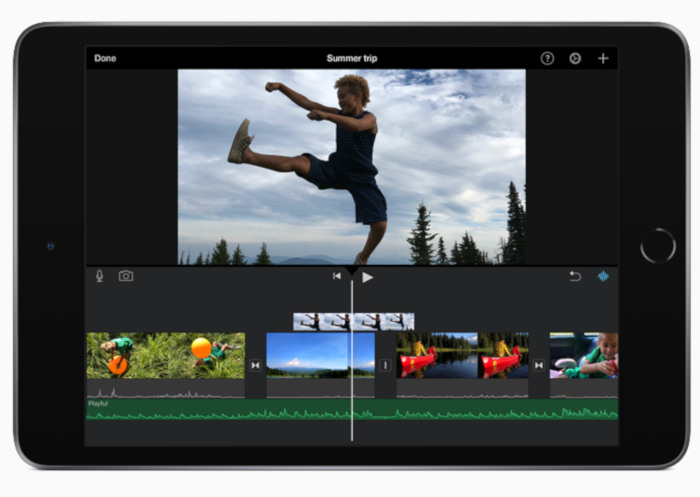Open project settings gear icon

pyautogui.click(x=575, y=58)
